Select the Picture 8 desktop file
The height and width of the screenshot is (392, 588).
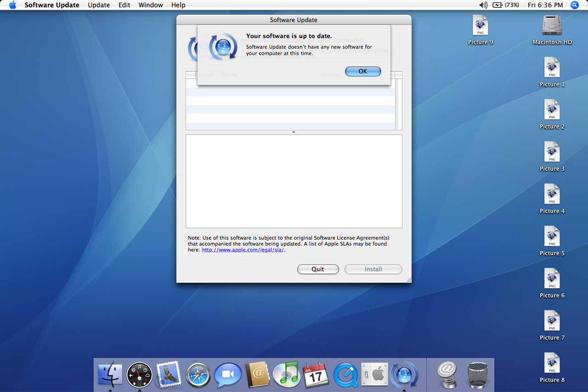pyautogui.click(x=552, y=368)
